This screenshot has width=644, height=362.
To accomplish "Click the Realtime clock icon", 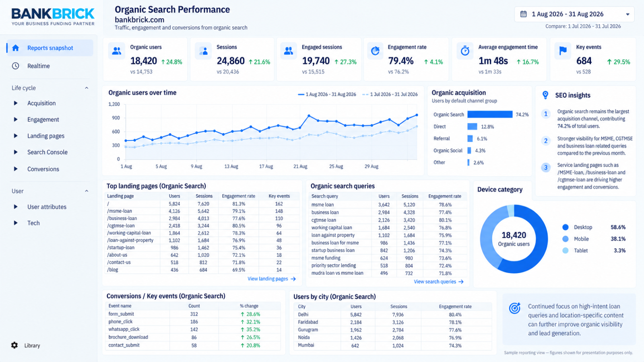I will click(15, 66).
